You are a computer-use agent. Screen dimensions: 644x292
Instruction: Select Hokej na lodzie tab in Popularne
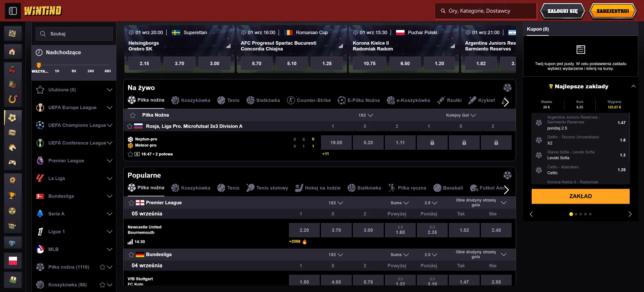[x=318, y=188]
